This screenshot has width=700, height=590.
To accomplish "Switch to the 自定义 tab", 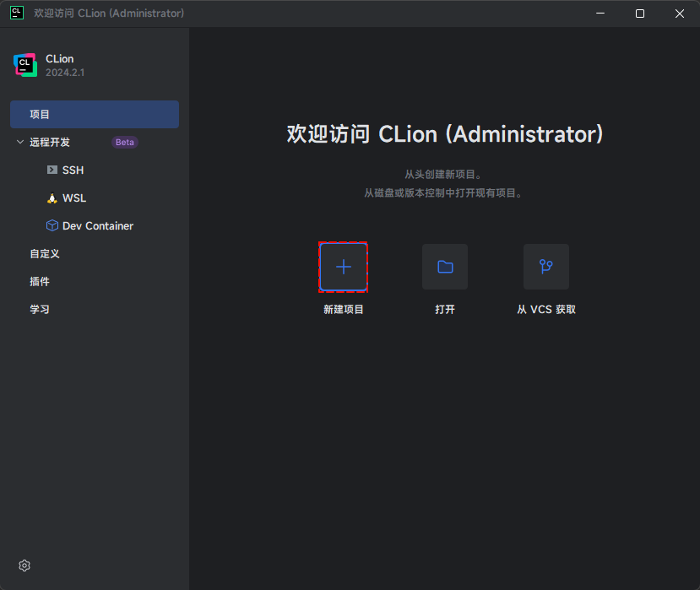I will tap(45, 253).
